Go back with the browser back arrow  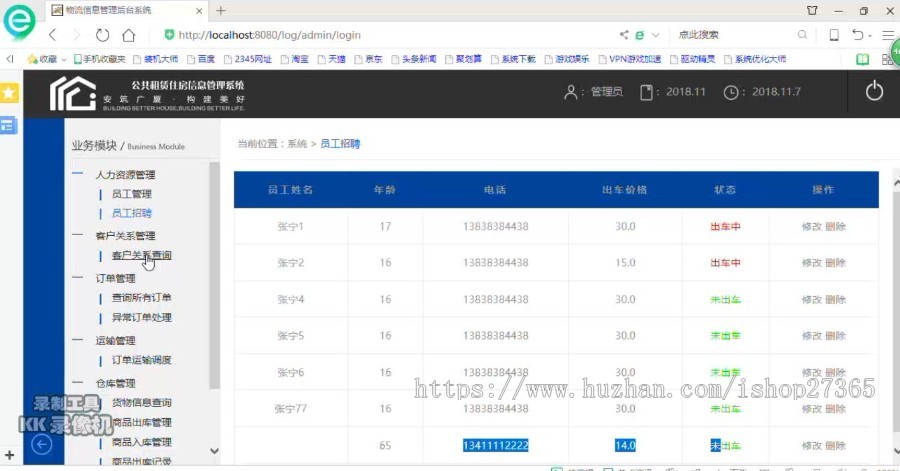click(52, 35)
